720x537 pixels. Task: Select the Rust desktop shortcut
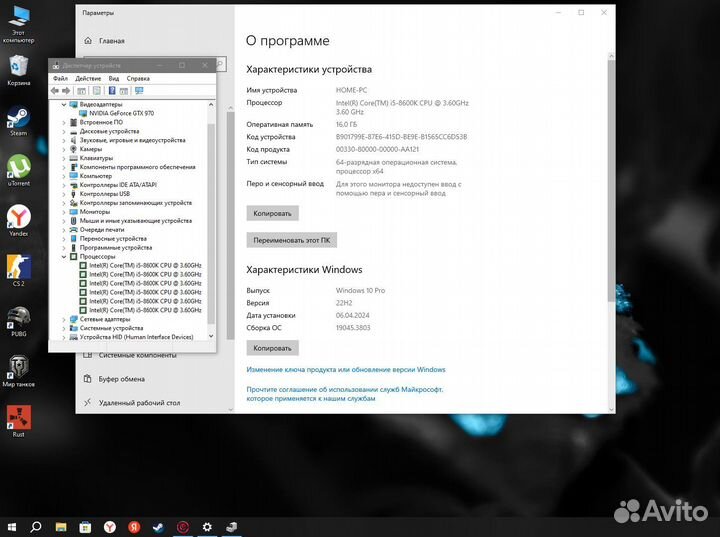point(18,421)
